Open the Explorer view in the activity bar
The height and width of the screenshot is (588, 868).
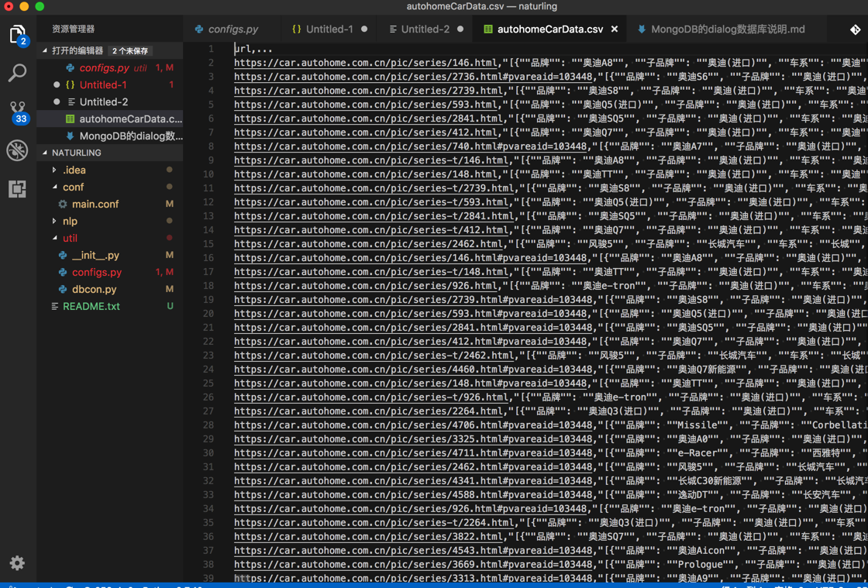(x=18, y=34)
